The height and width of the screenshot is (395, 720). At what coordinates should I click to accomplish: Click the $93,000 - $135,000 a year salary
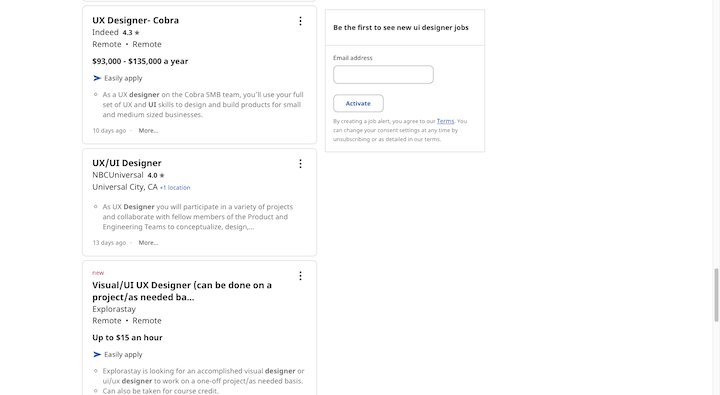[140, 61]
